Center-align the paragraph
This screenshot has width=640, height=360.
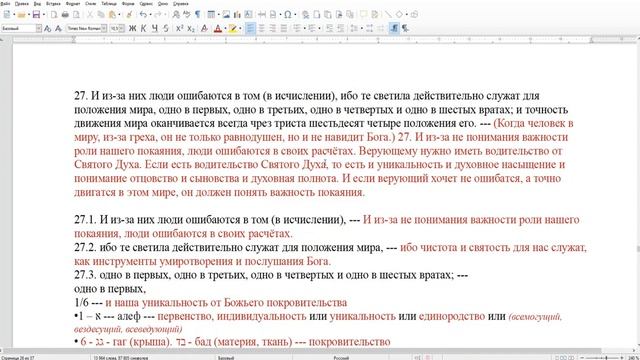click(x=261, y=29)
